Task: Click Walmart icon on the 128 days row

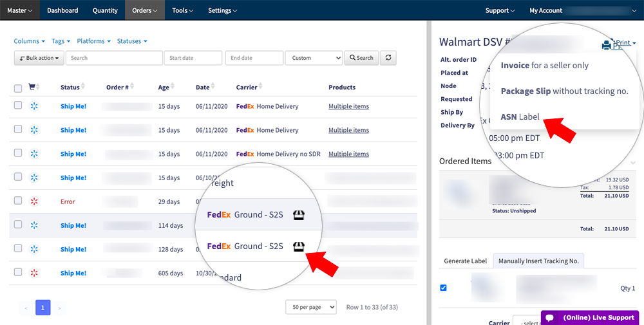Action: tap(34, 249)
